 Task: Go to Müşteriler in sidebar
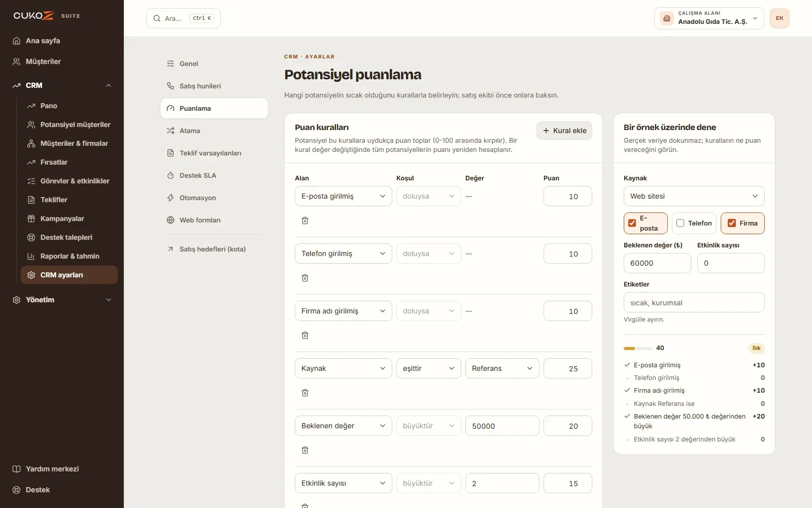[x=62, y=61]
